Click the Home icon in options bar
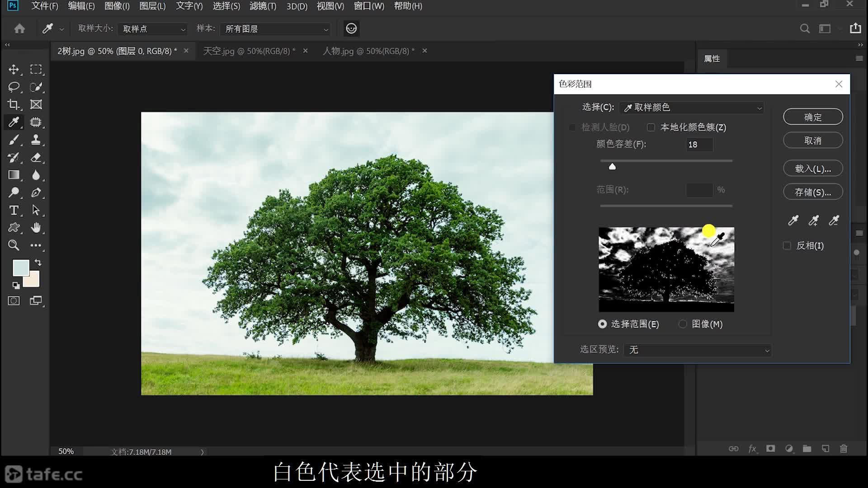This screenshot has width=868, height=488. pos(19,29)
